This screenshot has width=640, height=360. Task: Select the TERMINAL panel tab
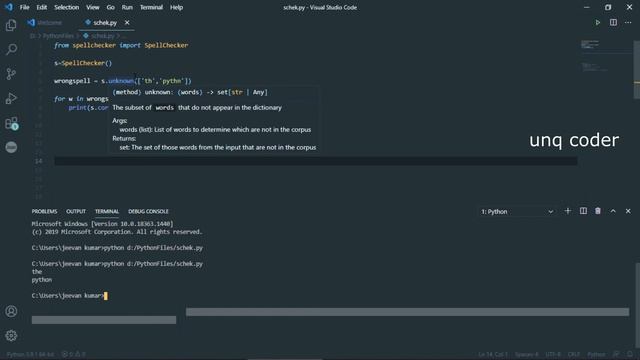[x=107, y=211]
